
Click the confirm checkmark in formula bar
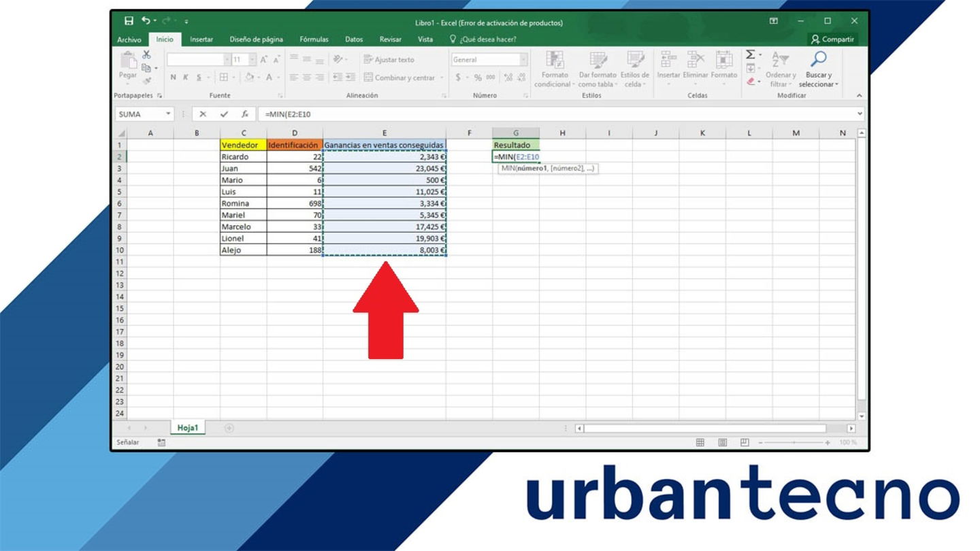pyautogui.click(x=224, y=114)
